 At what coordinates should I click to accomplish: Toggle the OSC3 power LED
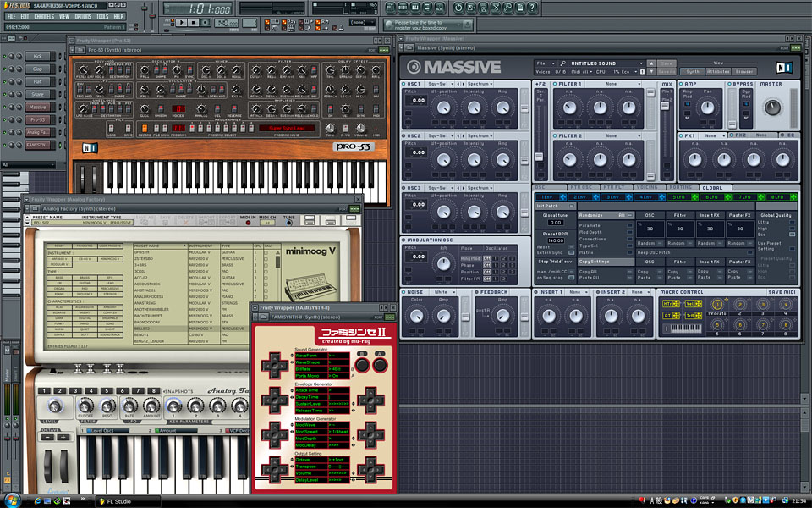coord(404,188)
